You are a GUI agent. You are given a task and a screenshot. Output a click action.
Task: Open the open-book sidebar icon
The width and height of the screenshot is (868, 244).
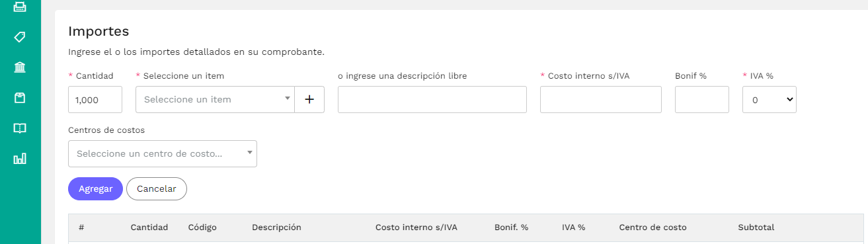[20, 128]
